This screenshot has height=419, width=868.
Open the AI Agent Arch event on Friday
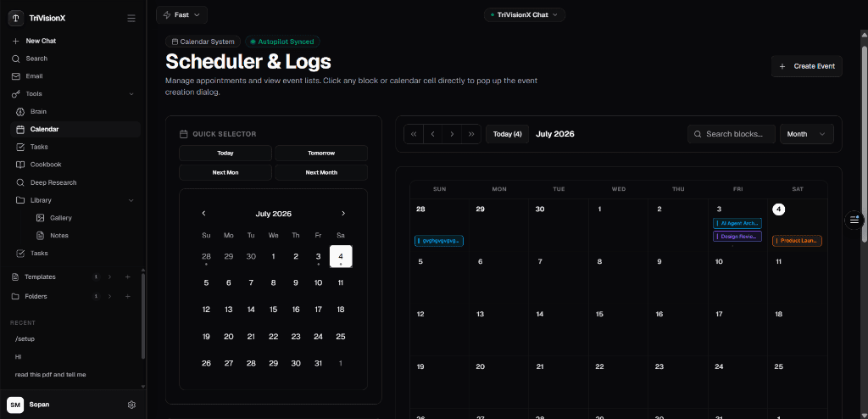(x=737, y=223)
